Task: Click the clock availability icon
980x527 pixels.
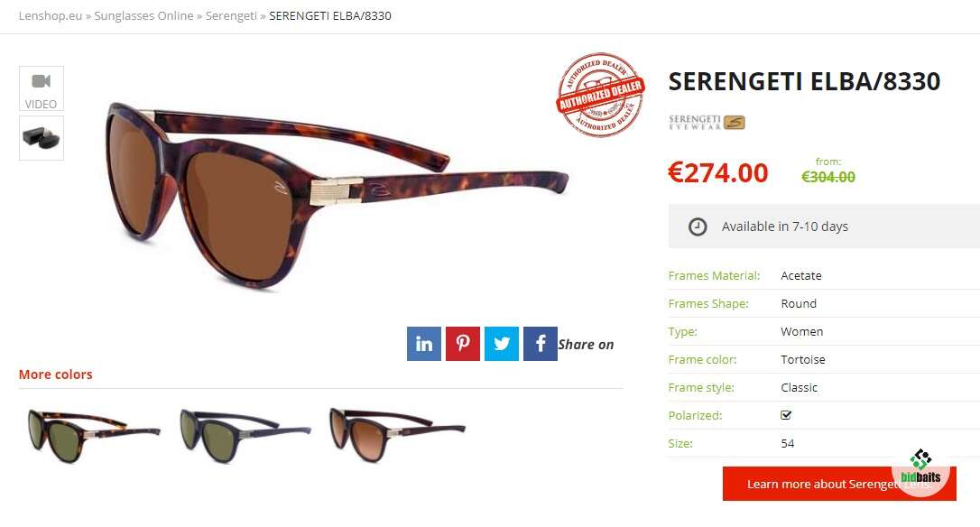Action: (x=698, y=227)
